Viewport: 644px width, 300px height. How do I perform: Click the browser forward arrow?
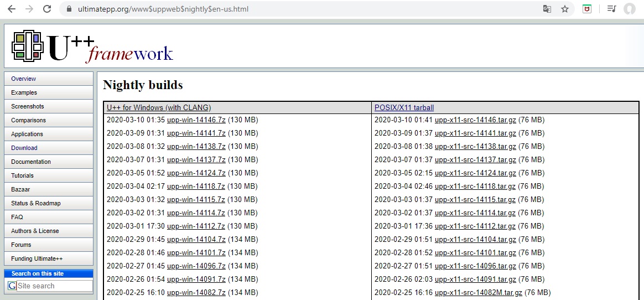tap(29, 9)
